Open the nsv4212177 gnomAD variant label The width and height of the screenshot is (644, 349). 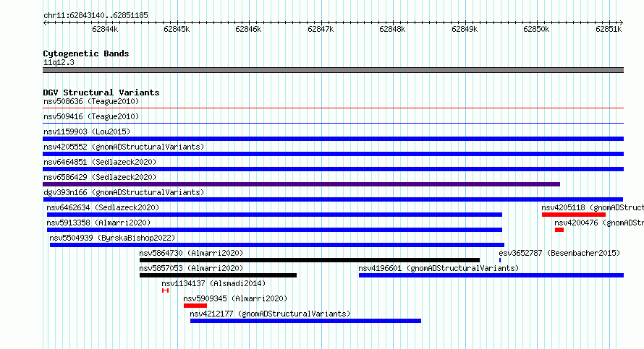coord(270,314)
